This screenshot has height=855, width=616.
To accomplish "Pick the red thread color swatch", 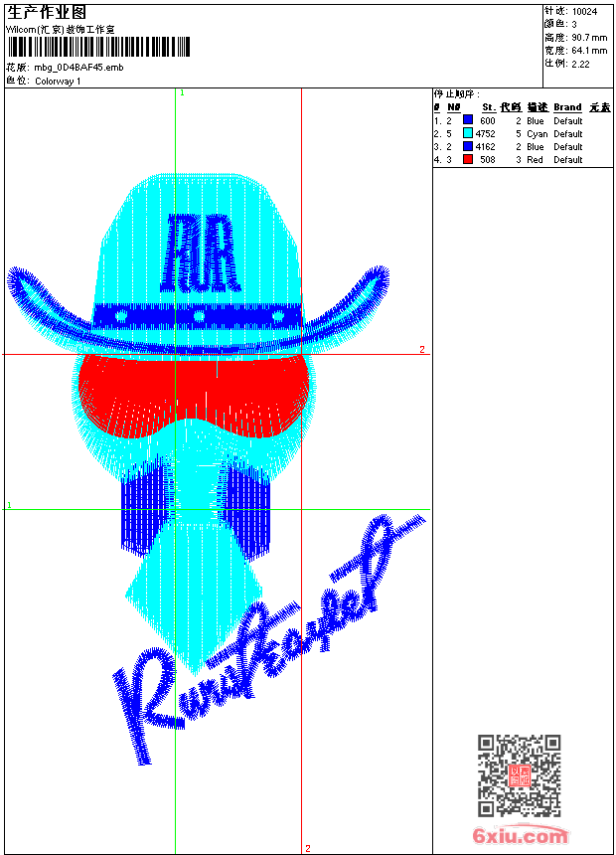I will (468, 159).
